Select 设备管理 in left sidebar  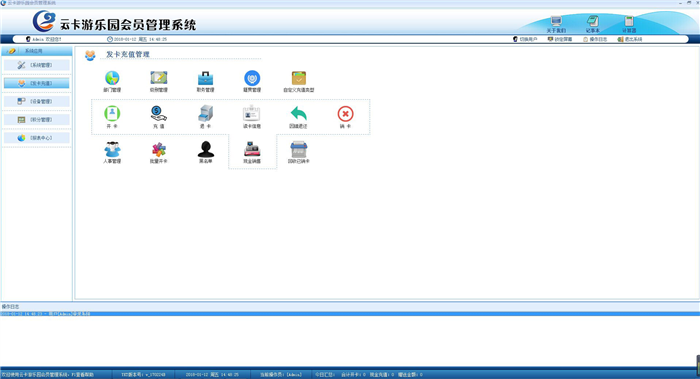tap(37, 101)
